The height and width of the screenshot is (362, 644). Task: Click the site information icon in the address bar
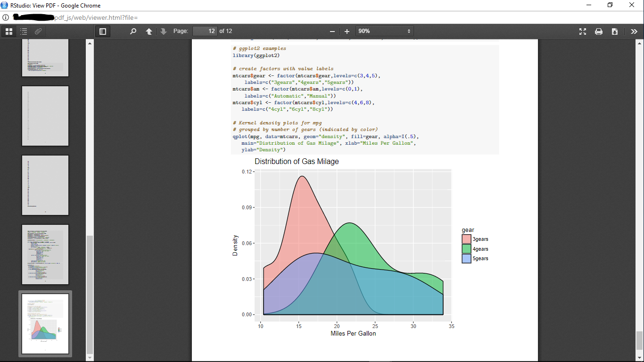(6, 17)
